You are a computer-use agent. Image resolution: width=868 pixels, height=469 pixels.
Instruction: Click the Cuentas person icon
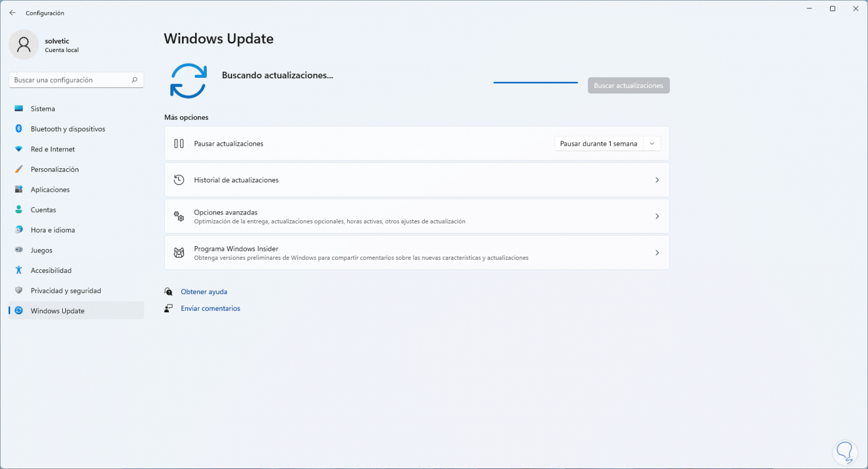(x=19, y=210)
